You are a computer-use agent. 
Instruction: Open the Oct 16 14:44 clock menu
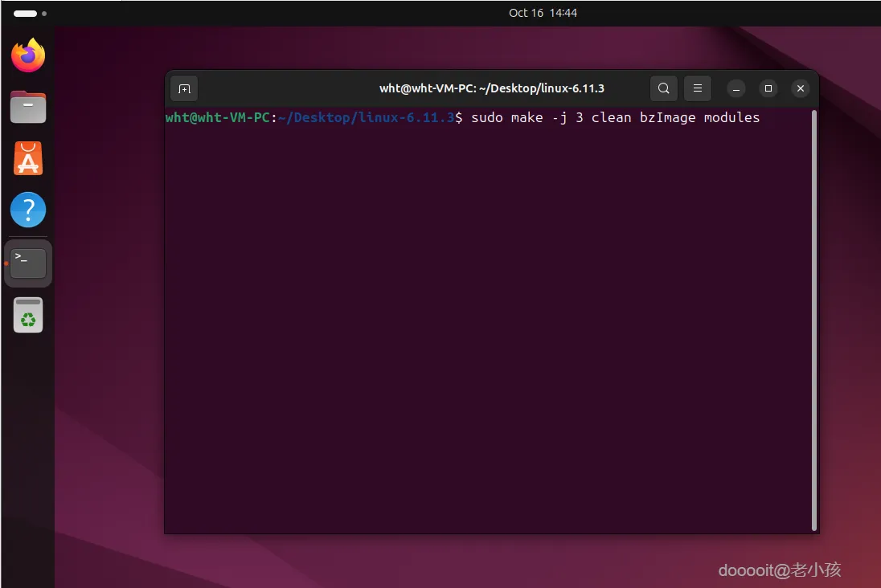point(543,13)
